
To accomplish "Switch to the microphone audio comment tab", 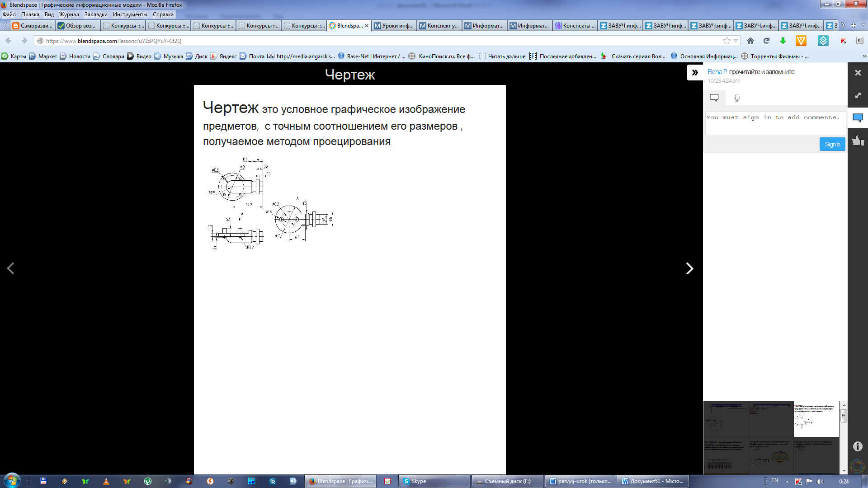I will click(737, 98).
